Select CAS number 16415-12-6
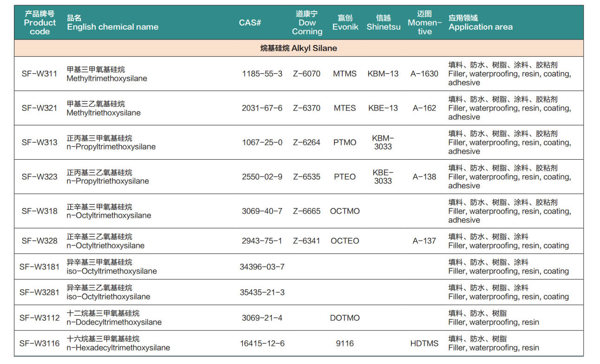Screen dimensions: 600x364 pos(262,344)
